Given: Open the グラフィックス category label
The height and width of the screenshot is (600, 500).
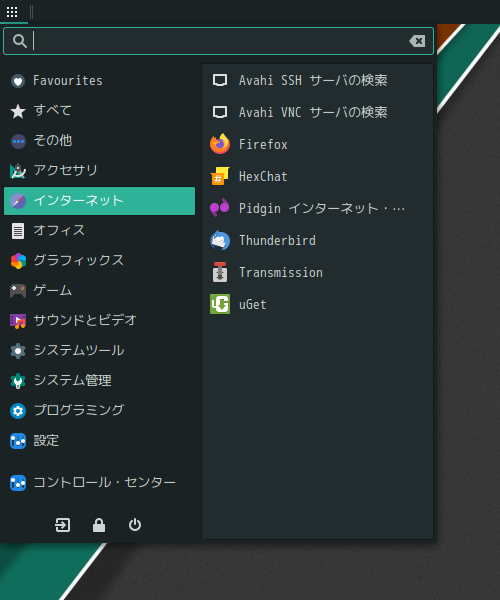Looking at the screenshot, I should pos(79,260).
